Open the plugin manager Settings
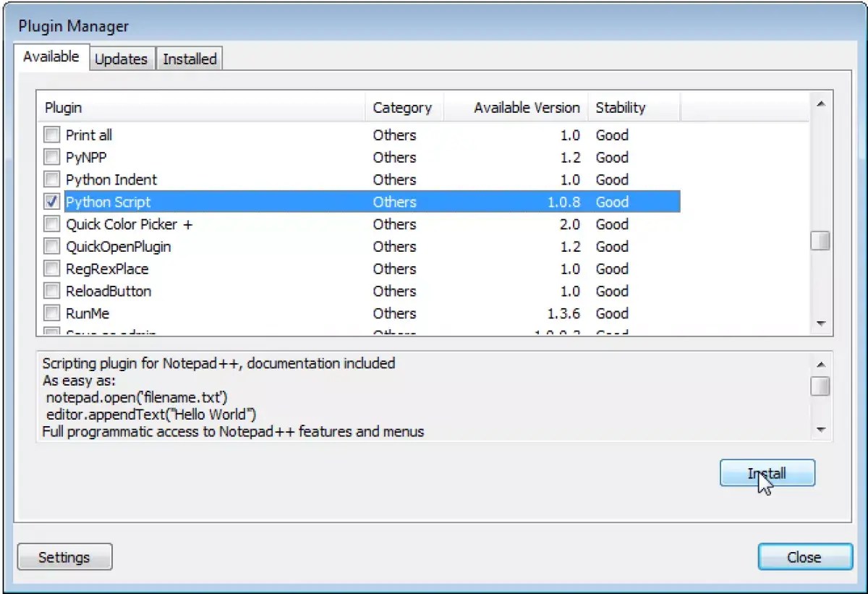Screen dimensions: 868x594 point(64,556)
